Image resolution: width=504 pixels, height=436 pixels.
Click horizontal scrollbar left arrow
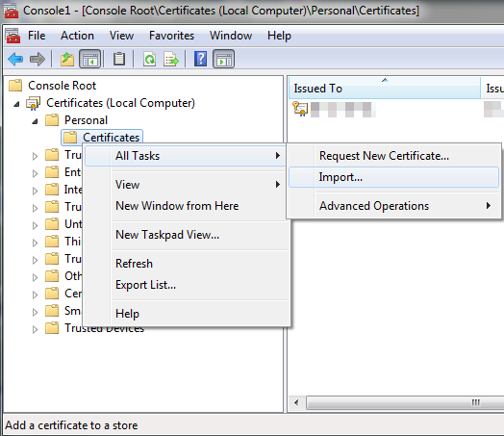(x=296, y=402)
